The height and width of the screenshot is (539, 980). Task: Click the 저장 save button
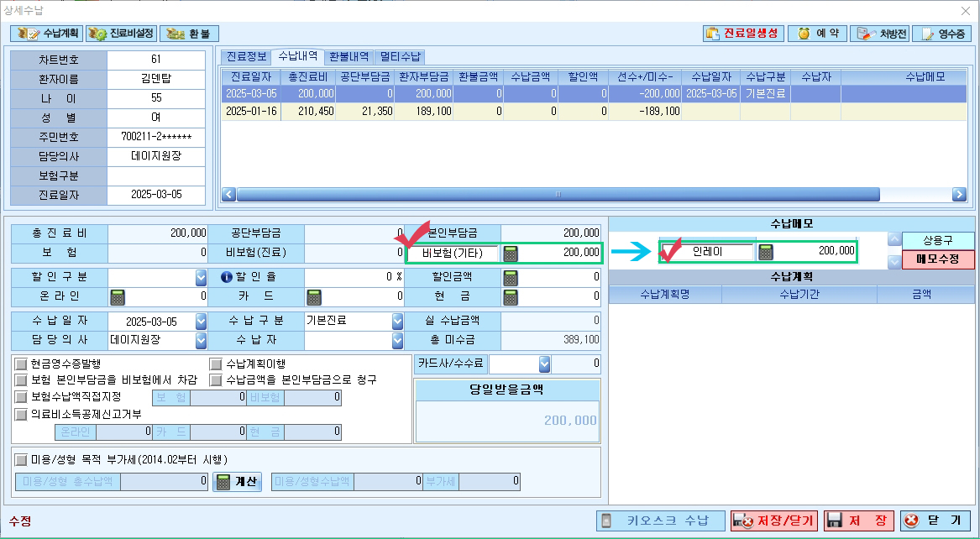(x=859, y=521)
